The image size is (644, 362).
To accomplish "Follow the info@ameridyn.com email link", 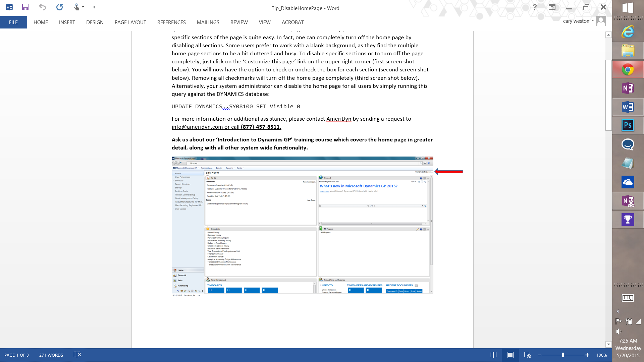I will click(197, 127).
